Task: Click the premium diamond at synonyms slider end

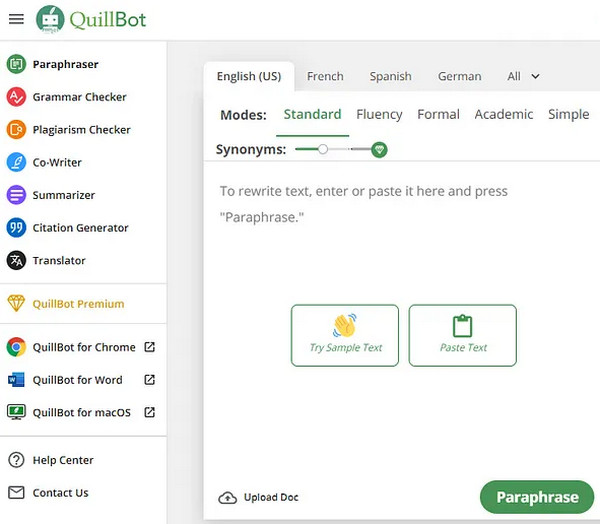Action: coord(379,149)
